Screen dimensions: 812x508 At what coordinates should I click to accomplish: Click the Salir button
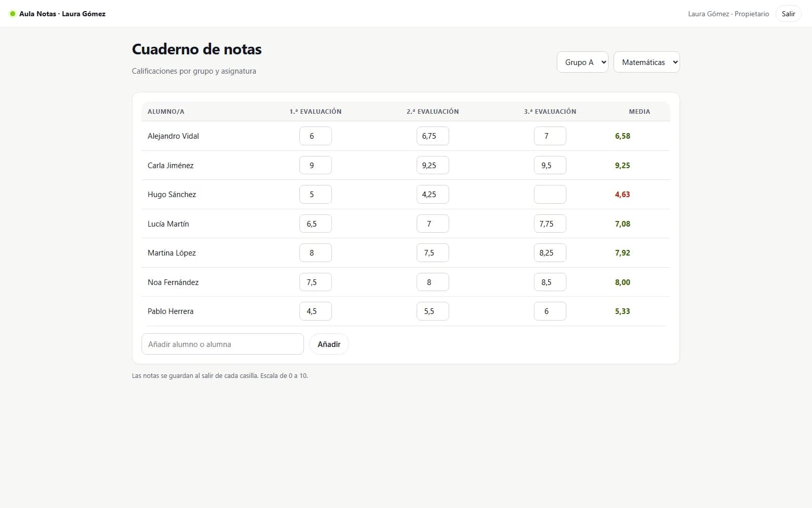(x=788, y=14)
